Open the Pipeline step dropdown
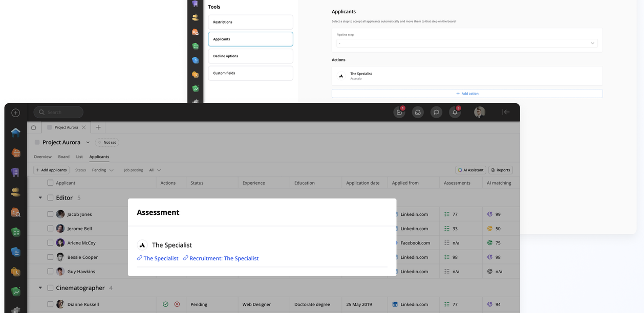The height and width of the screenshot is (313, 644). [467, 43]
